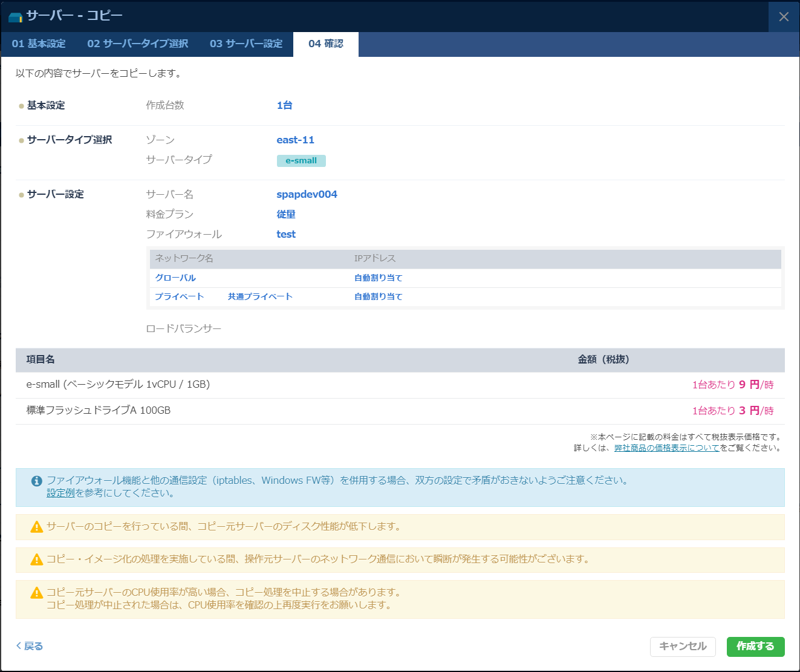Click the info icon beside the firewall notice
Viewport: 800px width, 672px height.
point(36,480)
